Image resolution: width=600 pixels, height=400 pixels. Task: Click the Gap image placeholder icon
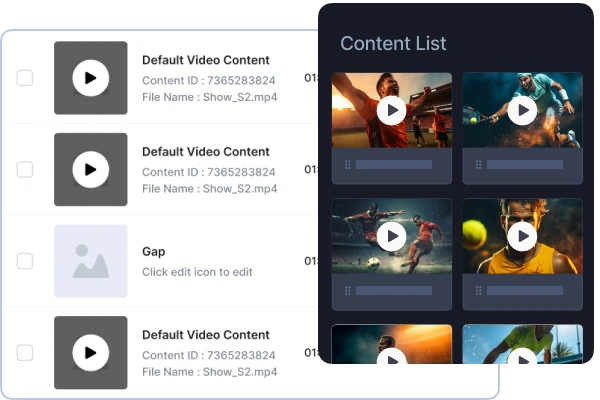(x=91, y=261)
